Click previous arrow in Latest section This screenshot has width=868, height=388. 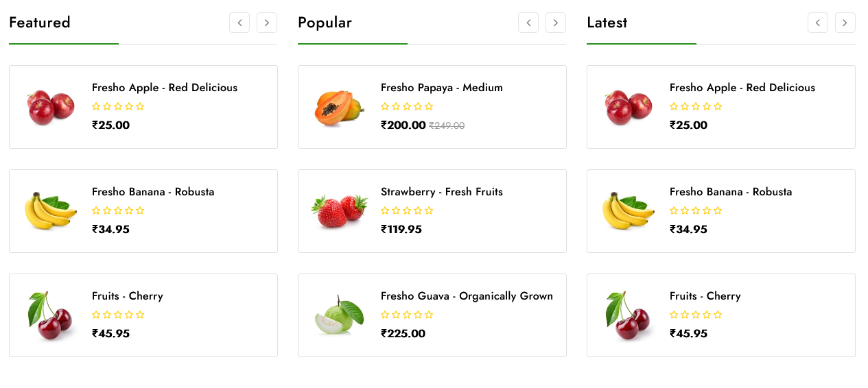pyautogui.click(x=818, y=23)
